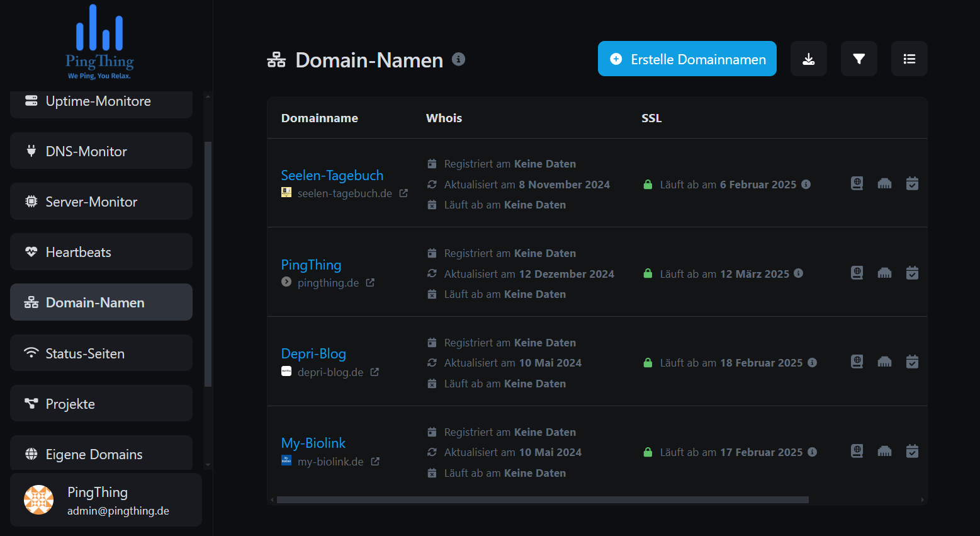Click the PingThing user avatar
The height and width of the screenshot is (536, 980).
(38, 500)
